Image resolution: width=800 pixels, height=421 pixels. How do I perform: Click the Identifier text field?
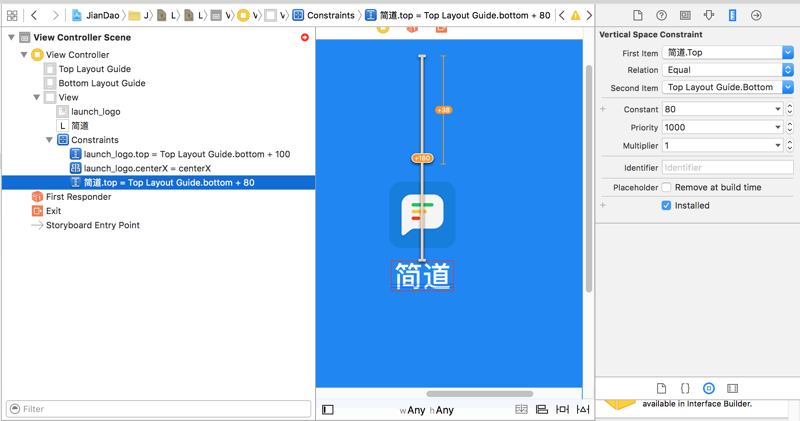[x=728, y=167]
